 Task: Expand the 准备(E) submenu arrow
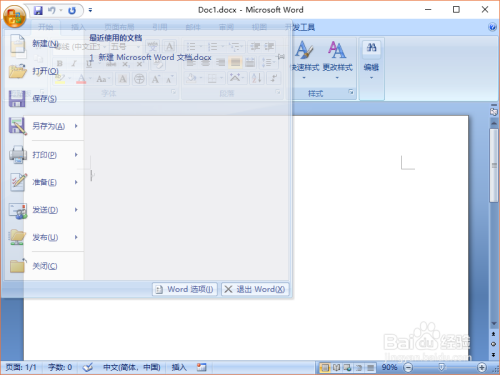[76, 182]
